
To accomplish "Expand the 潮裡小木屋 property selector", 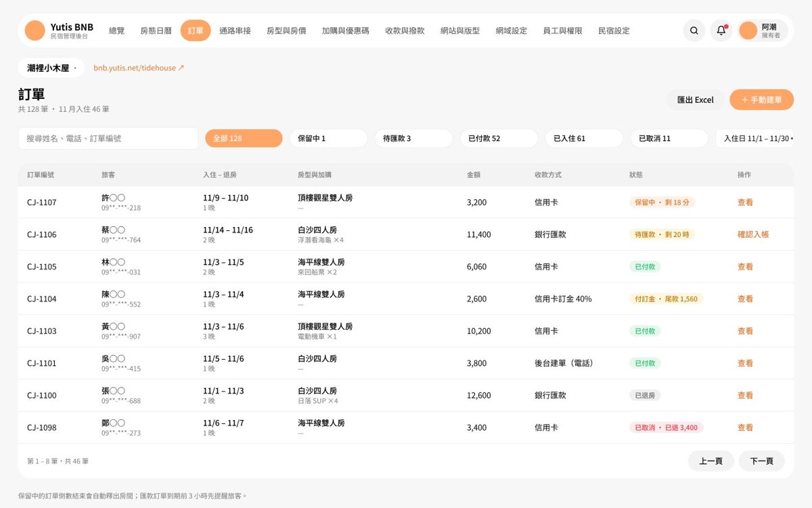I will point(51,68).
